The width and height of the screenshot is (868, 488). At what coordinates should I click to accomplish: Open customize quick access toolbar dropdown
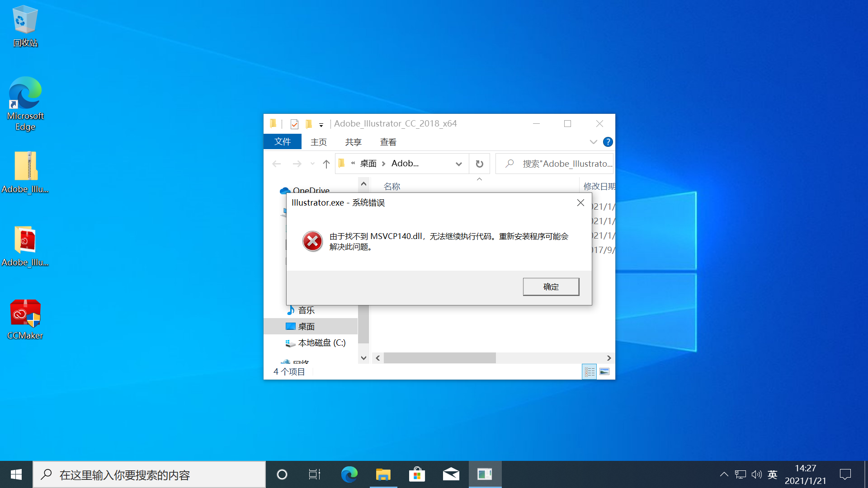[x=321, y=125]
